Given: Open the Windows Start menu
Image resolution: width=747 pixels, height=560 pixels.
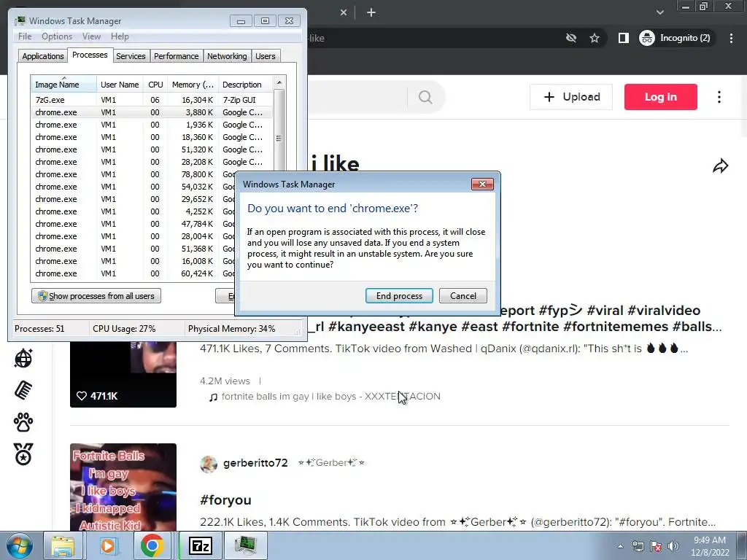Looking at the screenshot, I should coord(19,545).
